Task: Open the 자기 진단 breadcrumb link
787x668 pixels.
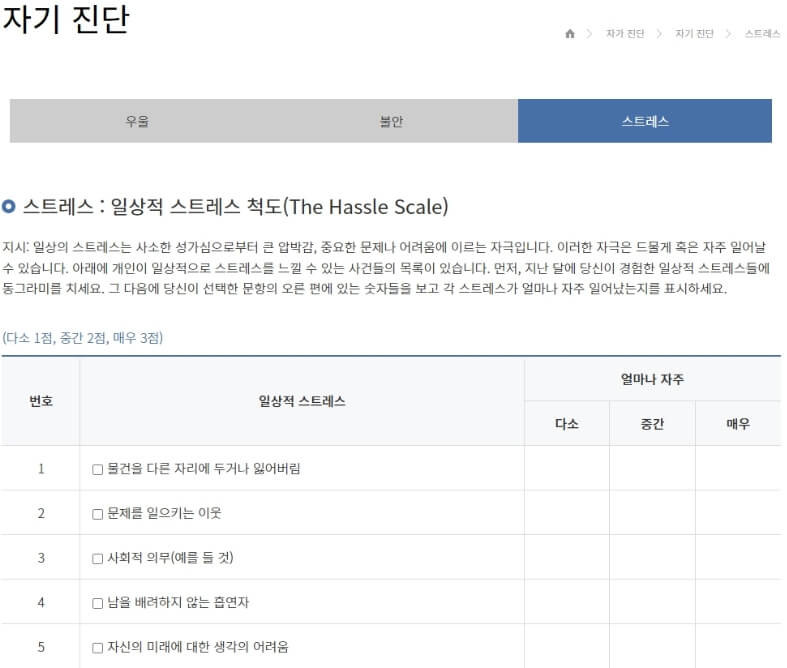Action: pyautogui.click(x=694, y=34)
